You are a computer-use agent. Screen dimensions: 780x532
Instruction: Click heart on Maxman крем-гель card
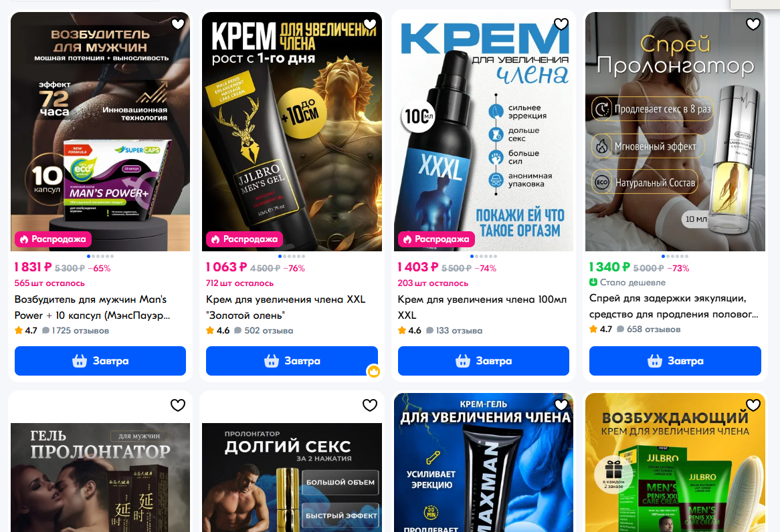click(561, 405)
